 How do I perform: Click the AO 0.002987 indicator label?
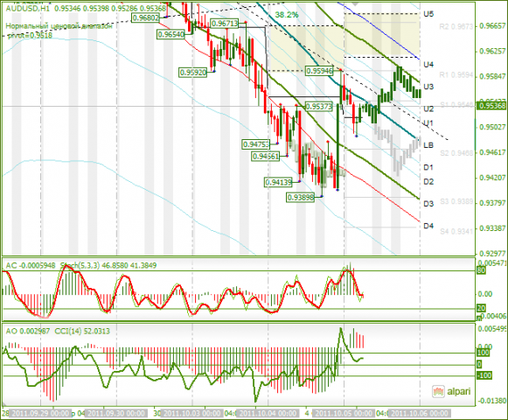28,331
